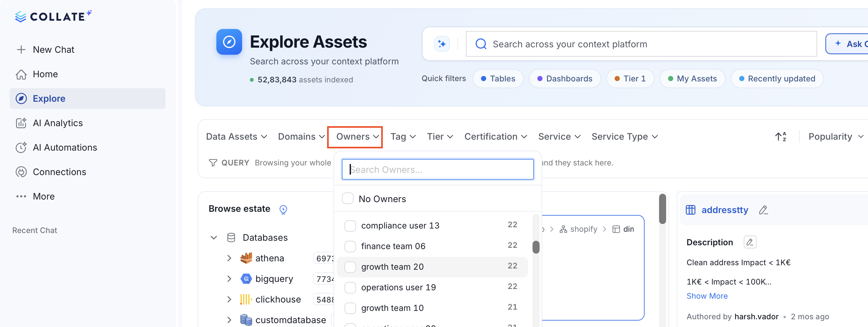The height and width of the screenshot is (327, 868).
Task: Click the athena service icon
Action: pyautogui.click(x=246, y=258)
